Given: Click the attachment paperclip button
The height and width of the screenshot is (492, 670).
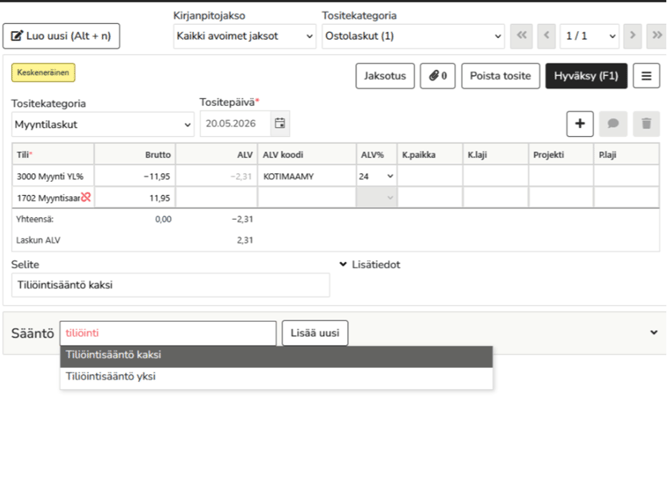Looking at the screenshot, I should click(437, 76).
